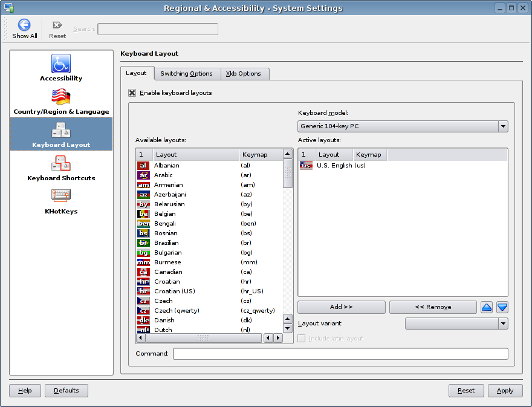Select the Belgian flag icon

pyautogui.click(x=143, y=214)
